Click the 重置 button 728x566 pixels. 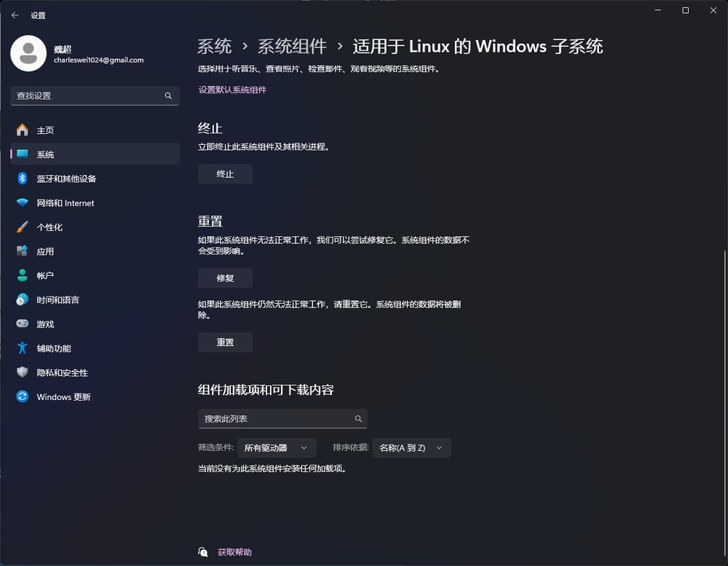click(x=225, y=342)
